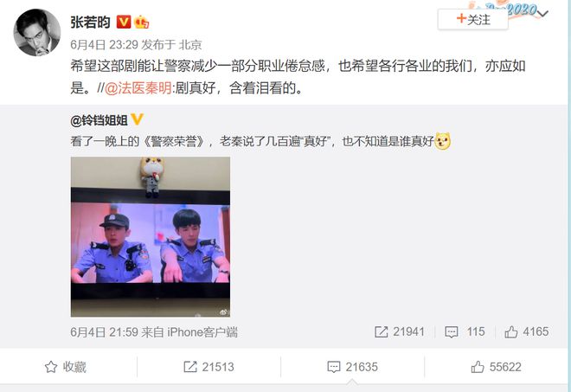Click the orange V verified badge
Image resolution: width=571 pixels, height=392 pixels.
(x=124, y=22)
